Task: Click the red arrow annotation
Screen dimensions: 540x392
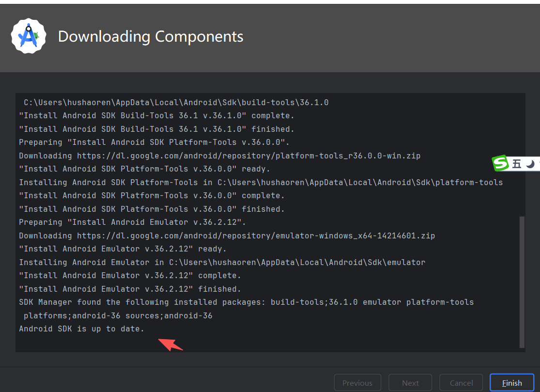Action: point(170,345)
